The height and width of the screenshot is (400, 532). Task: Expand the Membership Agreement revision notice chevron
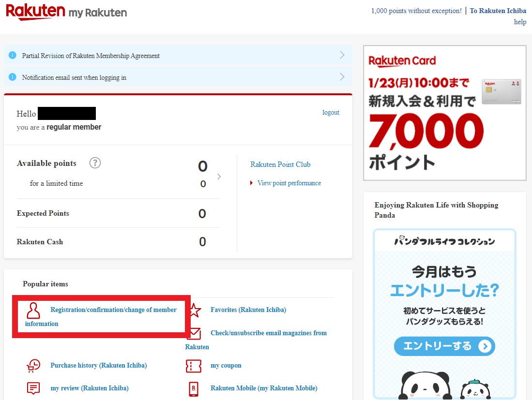(x=342, y=55)
